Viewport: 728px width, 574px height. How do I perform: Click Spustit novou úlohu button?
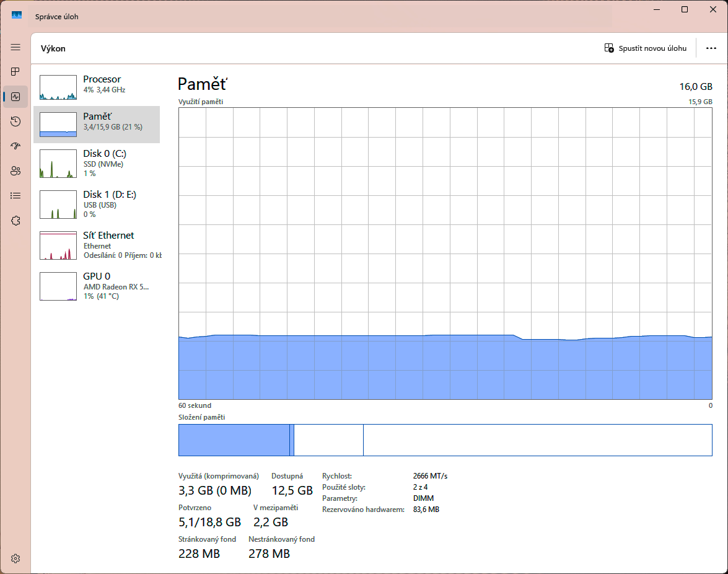(646, 48)
